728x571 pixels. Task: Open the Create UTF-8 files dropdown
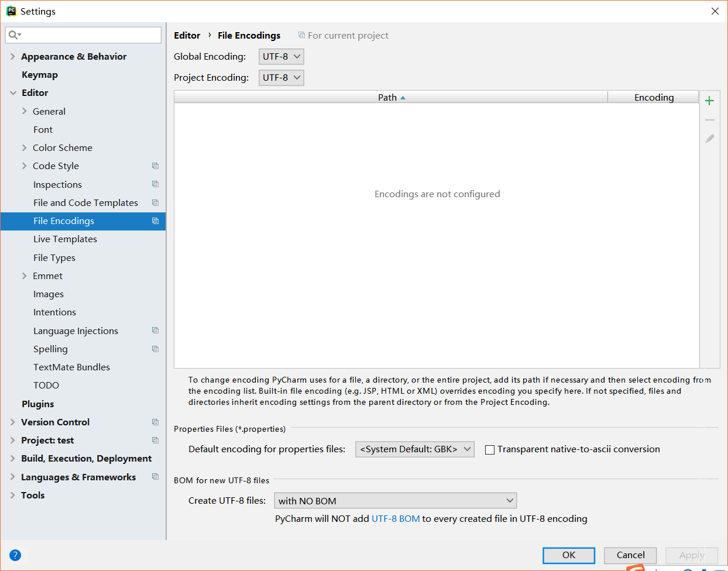[395, 500]
